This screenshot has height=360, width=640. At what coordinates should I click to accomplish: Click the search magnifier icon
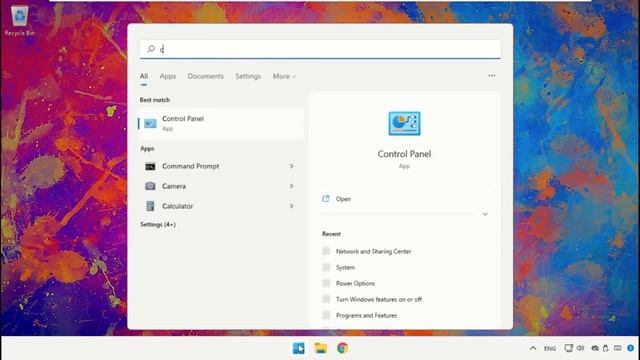(151, 49)
